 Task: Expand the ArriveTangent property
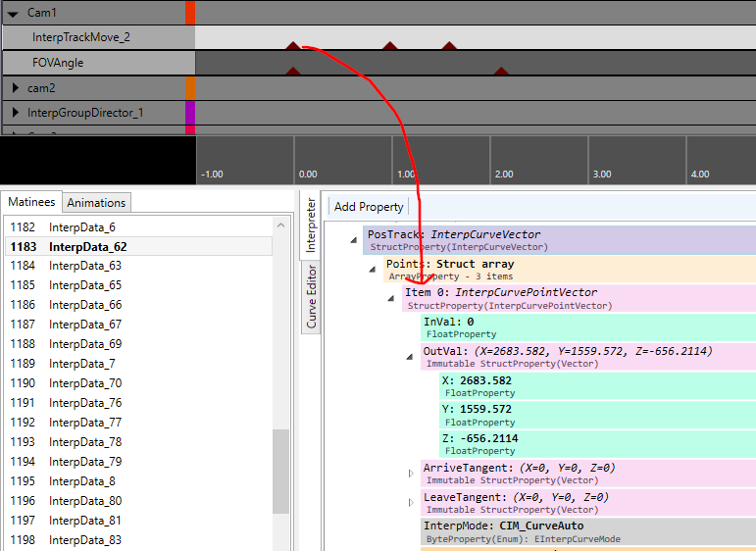411,474
